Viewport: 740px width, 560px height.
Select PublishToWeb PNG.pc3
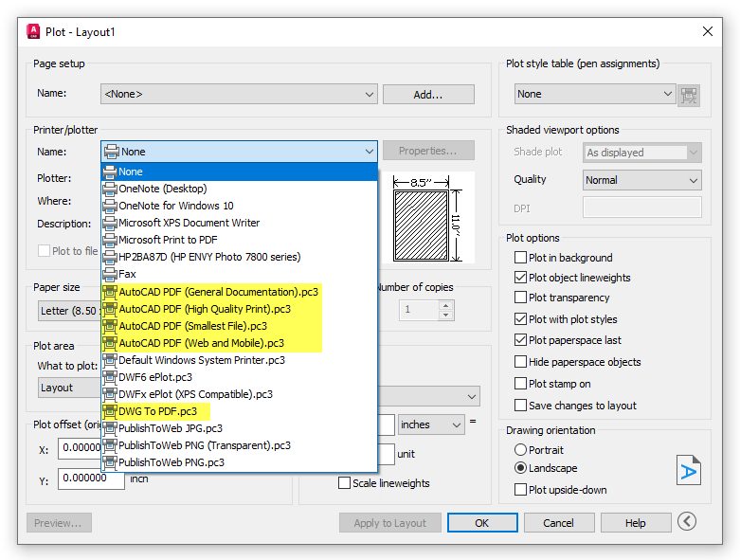(239, 462)
